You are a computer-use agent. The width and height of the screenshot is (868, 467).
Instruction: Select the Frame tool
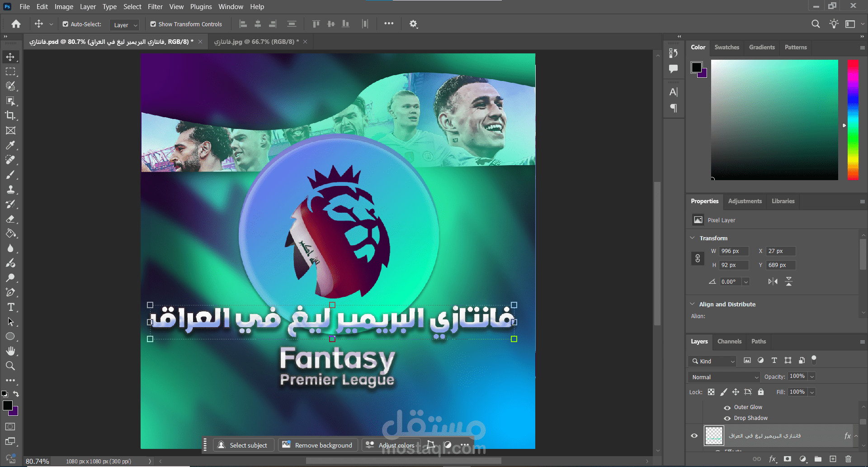[x=10, y=130]
